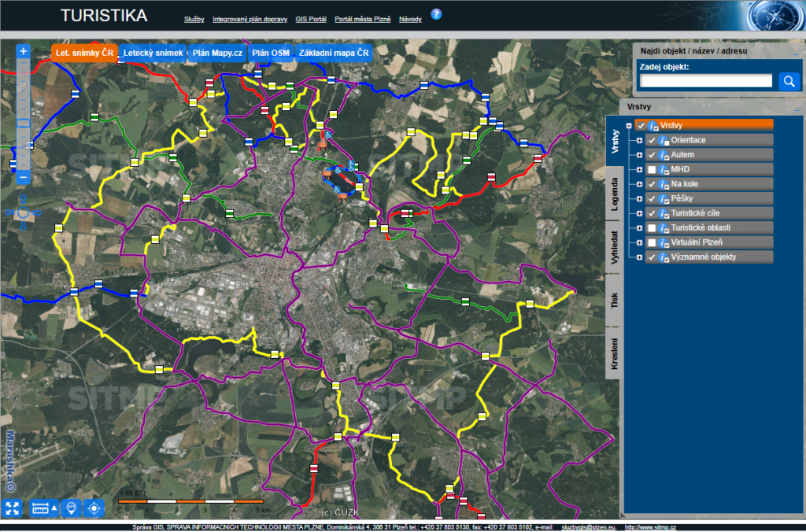The image size is (806, 532).
Task: Click the GPS pin icon
Action: tap(71, 508)
